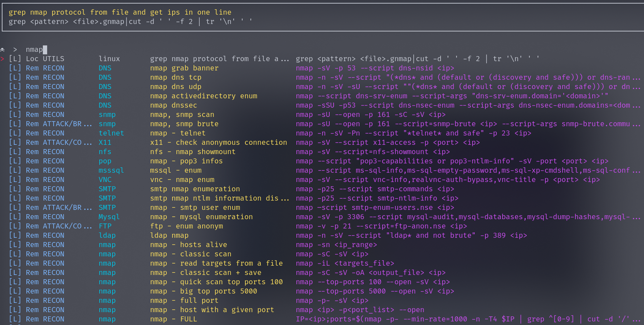Viewport: 644px width, 325px height.
Task: Select the 'nmap grab banner' cheat entry
Action: click(184, 68)
